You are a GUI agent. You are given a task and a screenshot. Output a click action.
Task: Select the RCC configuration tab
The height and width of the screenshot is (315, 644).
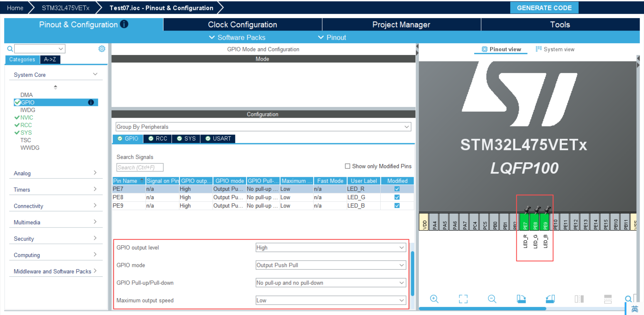click(158, 139)
